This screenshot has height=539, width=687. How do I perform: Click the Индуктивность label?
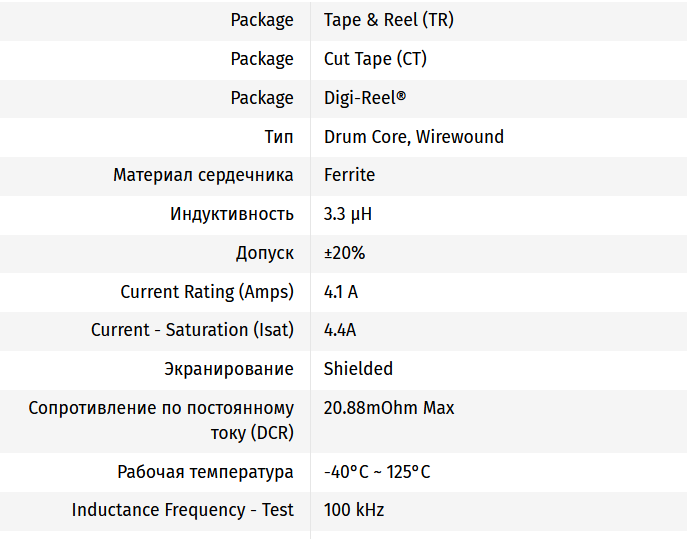(232, 214)
